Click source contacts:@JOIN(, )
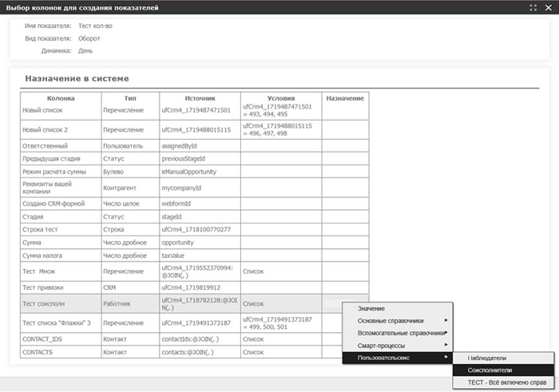This screenshot has width=559, height=392. point(188,352)
